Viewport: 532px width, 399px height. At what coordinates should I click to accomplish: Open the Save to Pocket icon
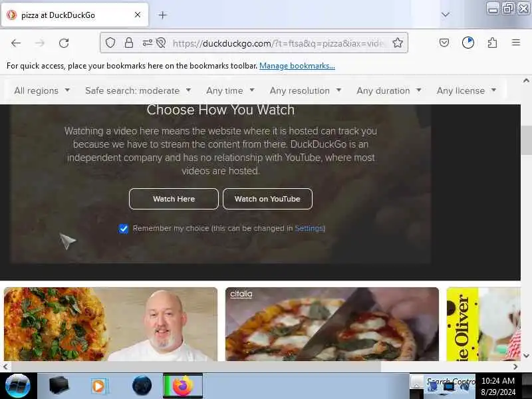(444, 43)
